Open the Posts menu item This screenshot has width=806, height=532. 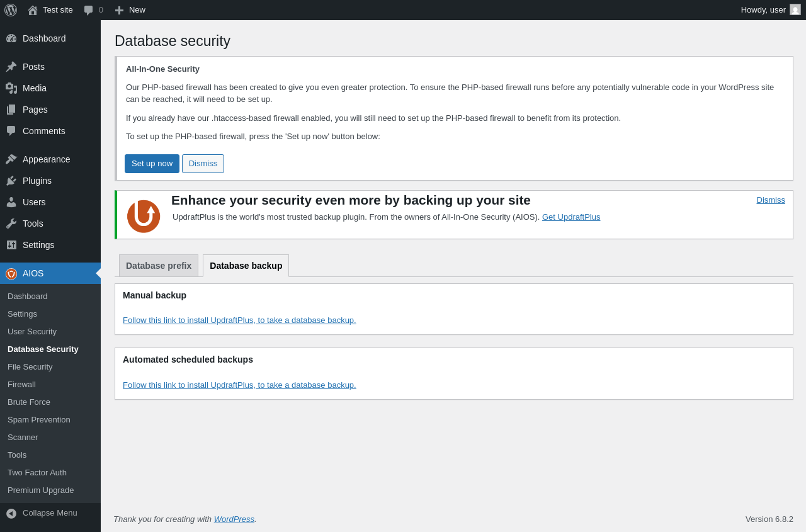50,67
